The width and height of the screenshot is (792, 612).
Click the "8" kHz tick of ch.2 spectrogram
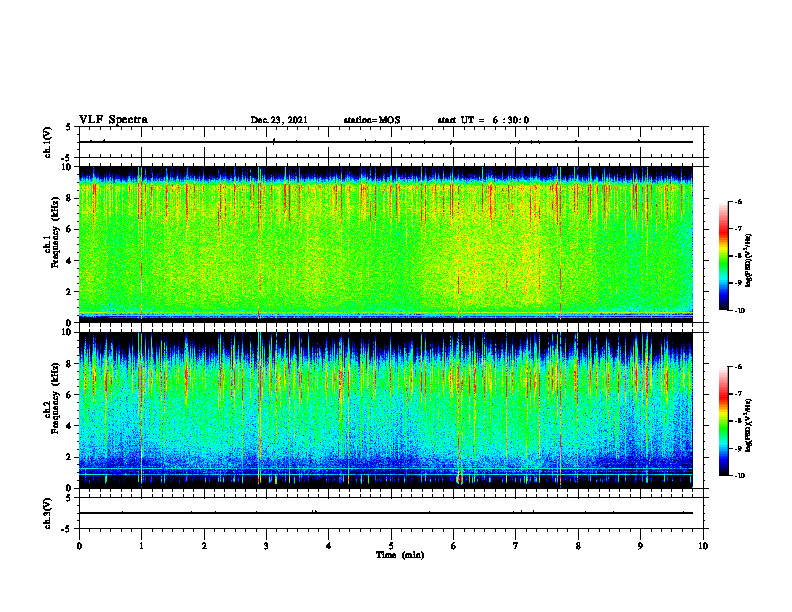pyautogui.click(x=70, y=364)
